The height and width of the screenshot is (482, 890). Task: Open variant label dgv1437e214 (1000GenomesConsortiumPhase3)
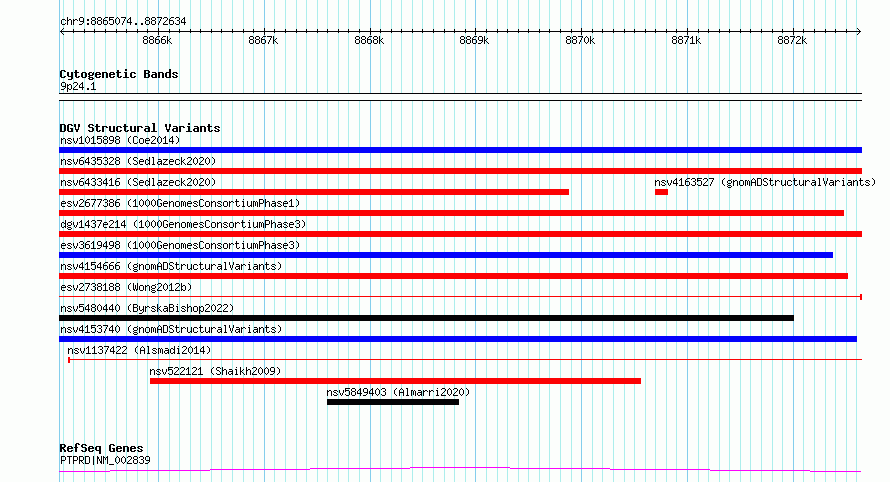pos(183,224)
